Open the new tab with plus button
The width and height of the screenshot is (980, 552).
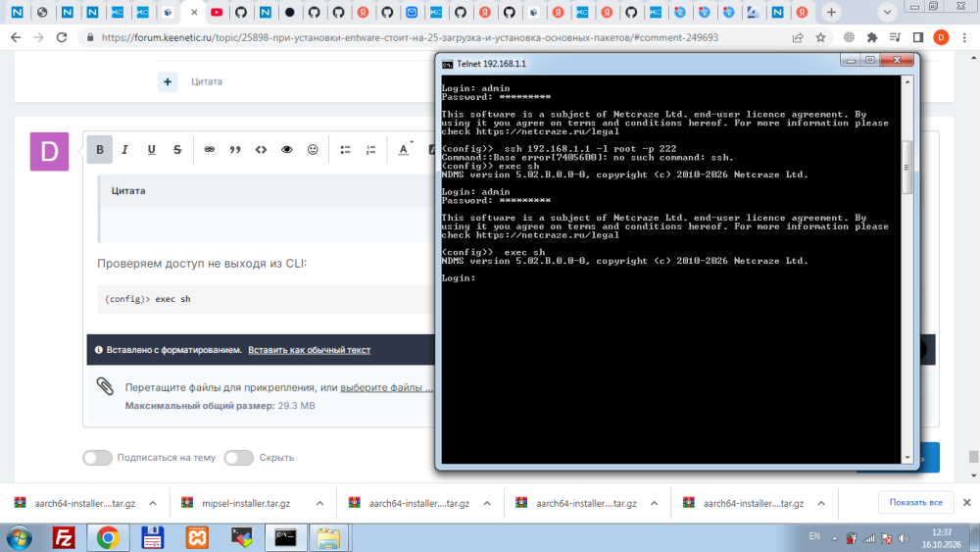point(831,12)
